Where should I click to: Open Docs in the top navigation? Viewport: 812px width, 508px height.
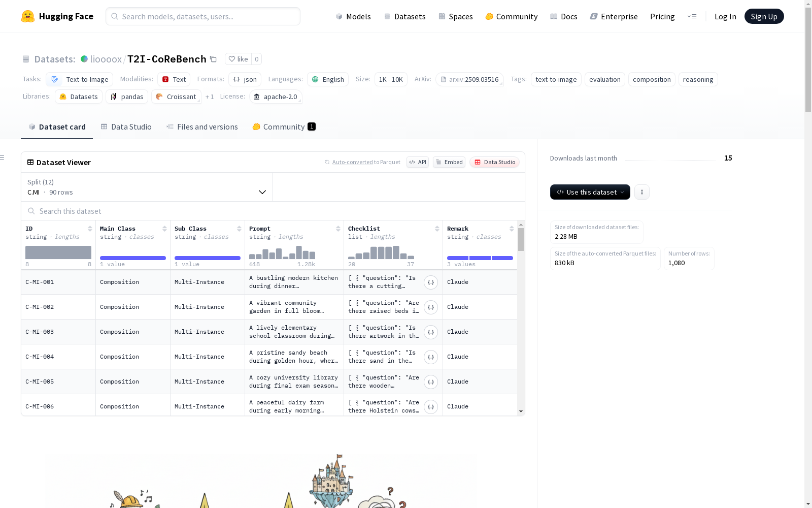click(x=564, y=16)
